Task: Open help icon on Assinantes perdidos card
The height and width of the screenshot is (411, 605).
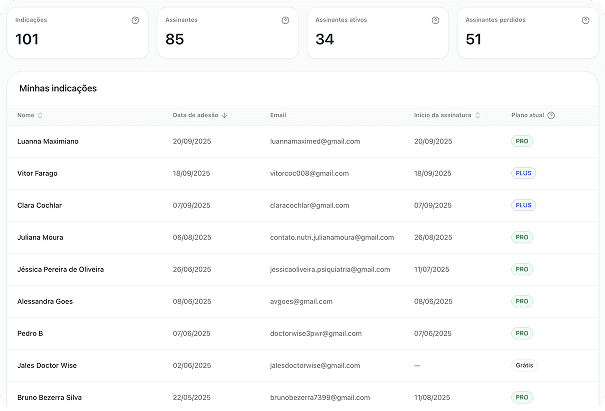Action: pyautogui.click(x=585, y=20)
